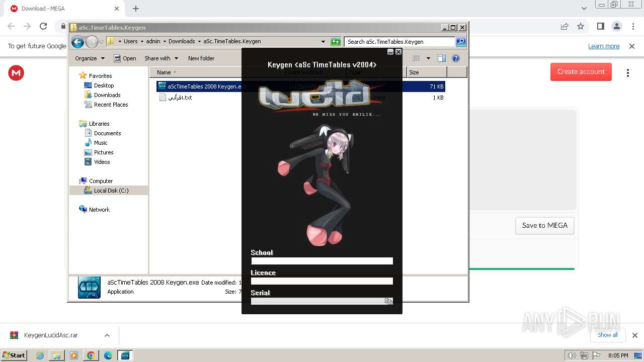The image size is (644, 362).
Task: Open MEGA page three-dot menu
Action: [627, 73]
